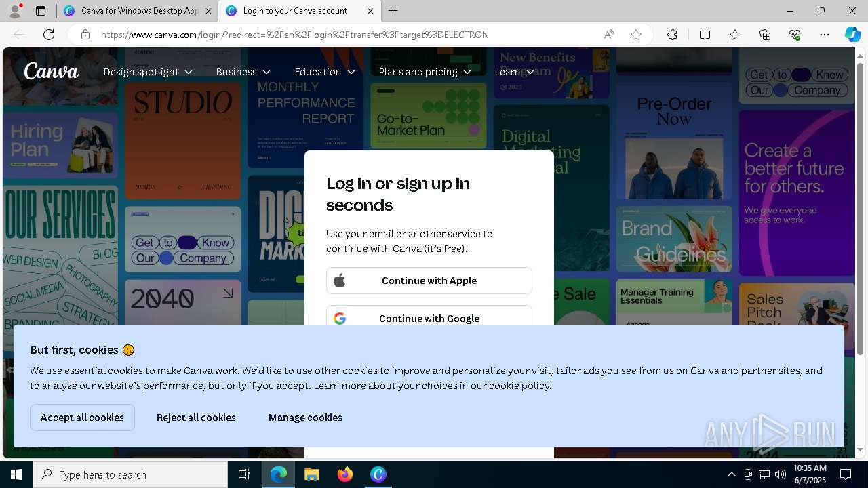Open browser Extensions
868x488 pixels.
[x=672, y=35]
